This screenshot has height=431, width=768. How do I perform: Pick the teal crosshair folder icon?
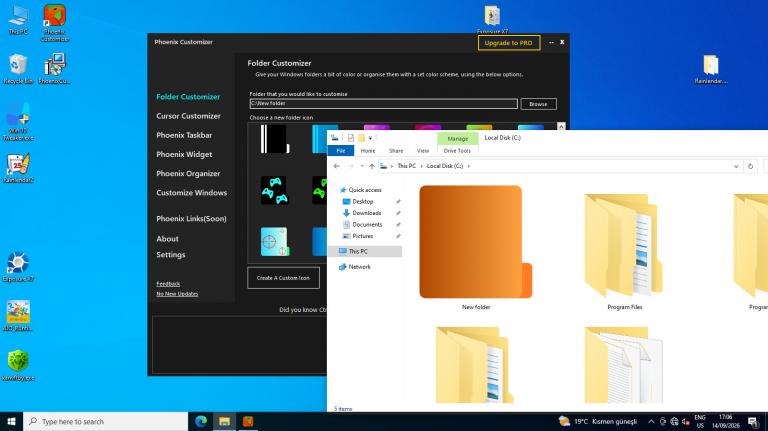pyautogui.click(x=275, y=241)
